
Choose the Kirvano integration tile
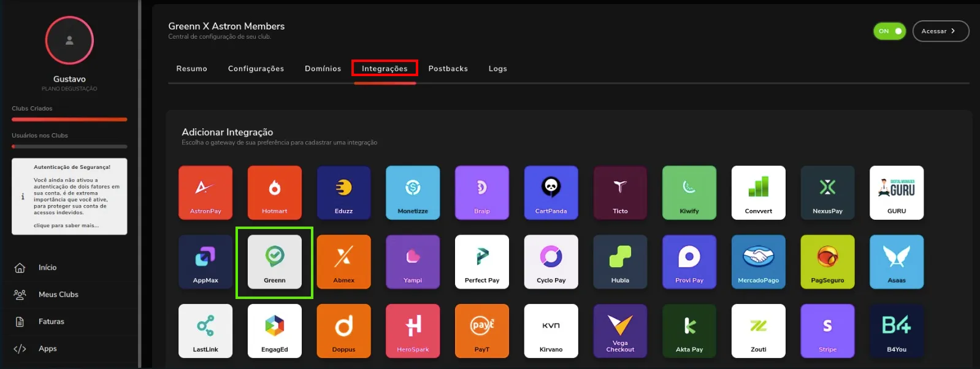coord(551,331)
